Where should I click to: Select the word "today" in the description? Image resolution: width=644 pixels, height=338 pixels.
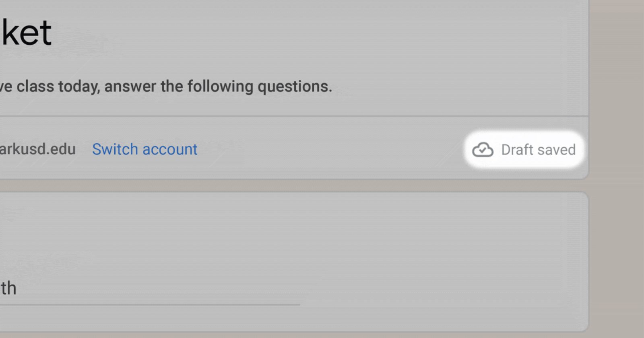point(79,87)
